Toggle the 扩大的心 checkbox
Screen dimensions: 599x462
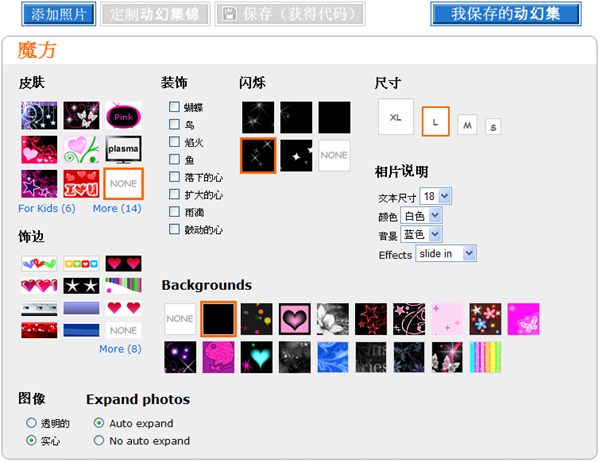174,194
